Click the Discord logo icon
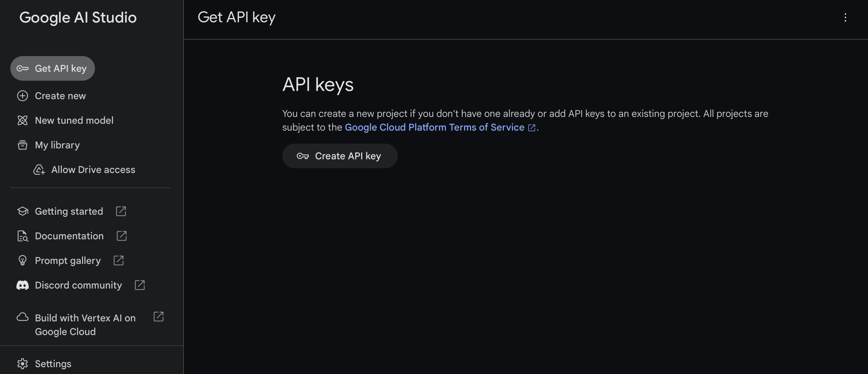 [x=23, y=285]
